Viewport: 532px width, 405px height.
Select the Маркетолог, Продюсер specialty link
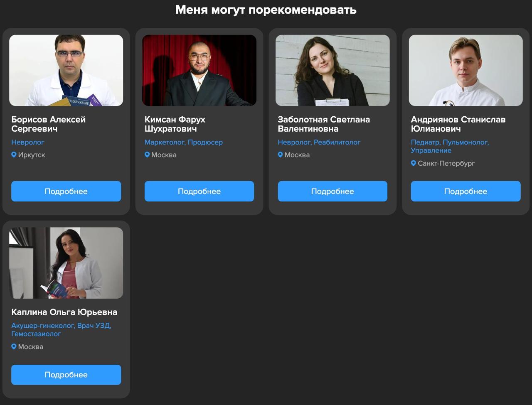[184, 142]
